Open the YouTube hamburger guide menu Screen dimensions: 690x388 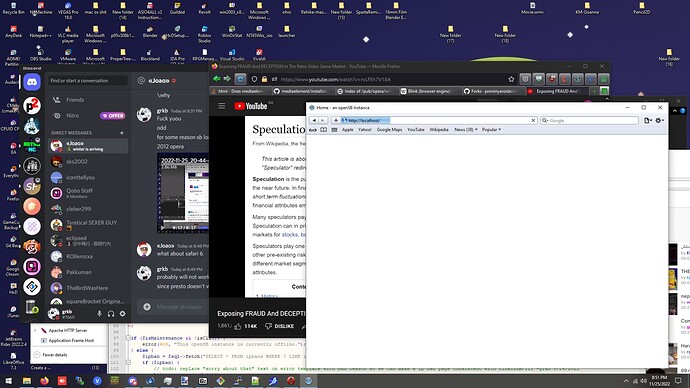tap(222, 106)
